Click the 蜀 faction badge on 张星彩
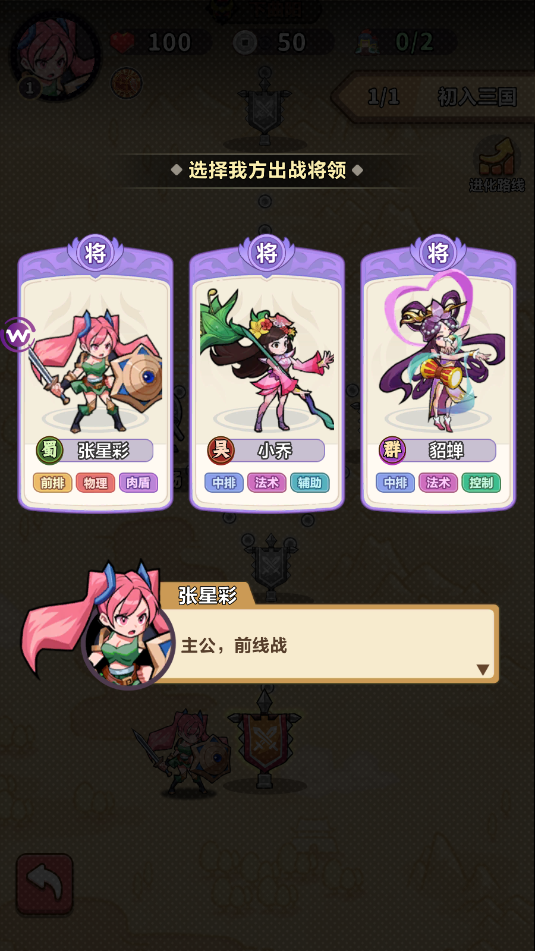Image resolution: width=535 pixels, height=951 pixels. click(49, 451)
